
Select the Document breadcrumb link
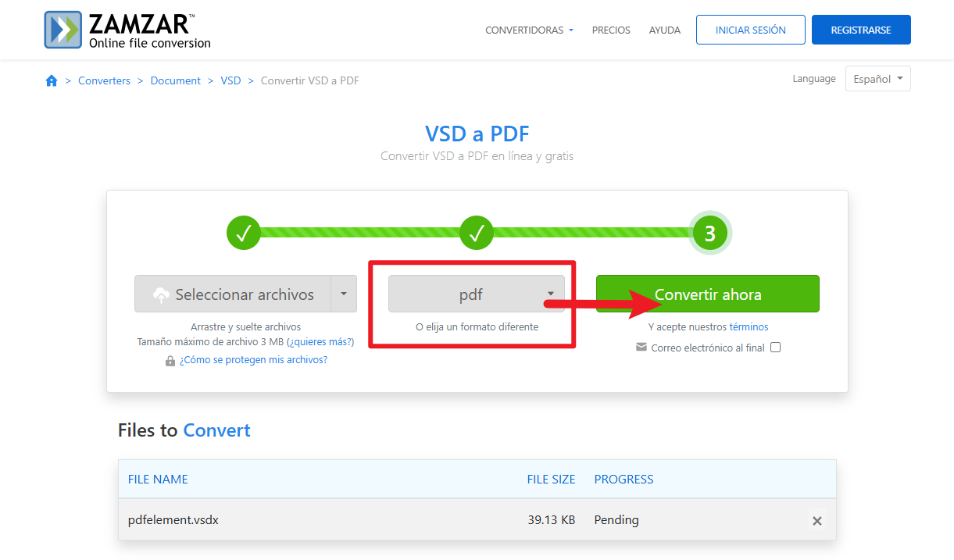pyautogui.click(x=176, y=80)
